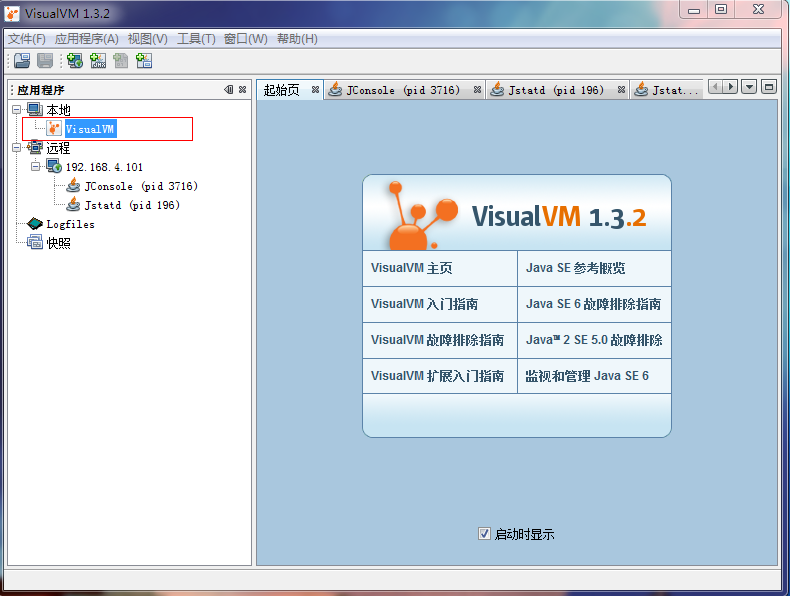Open the 视图(V) menu

(x=148, y=39)
